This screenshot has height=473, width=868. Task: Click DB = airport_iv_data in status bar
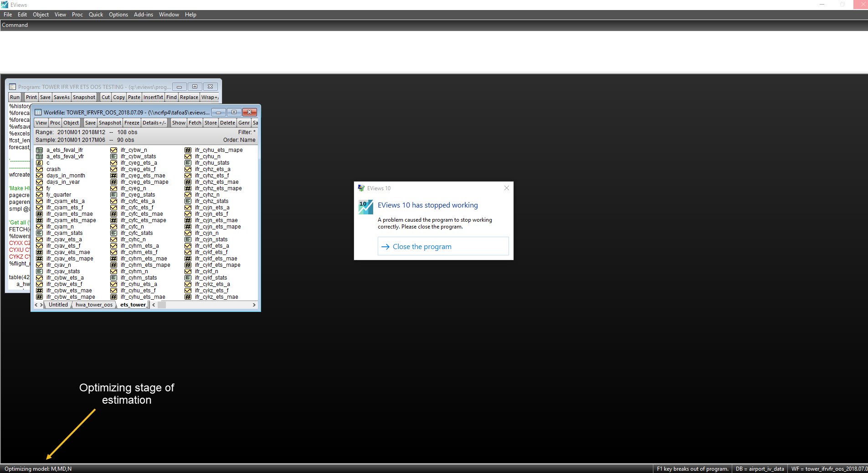[760, 469]
